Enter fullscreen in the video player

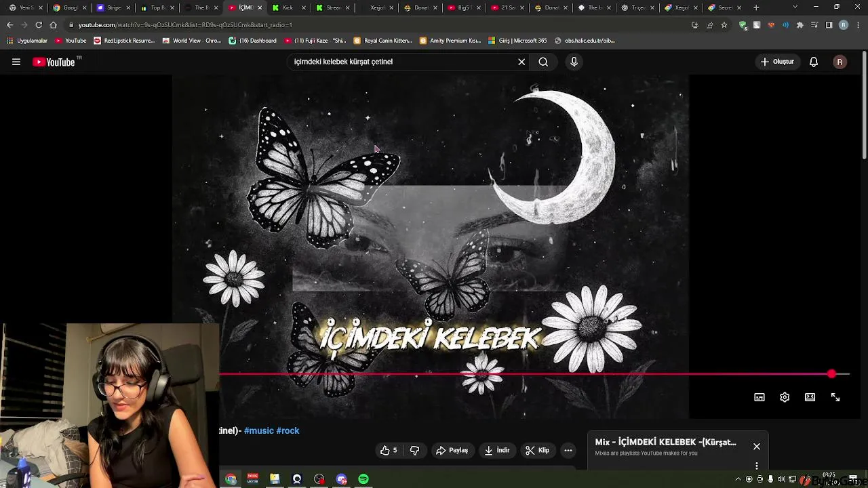[x=835, y=397]
